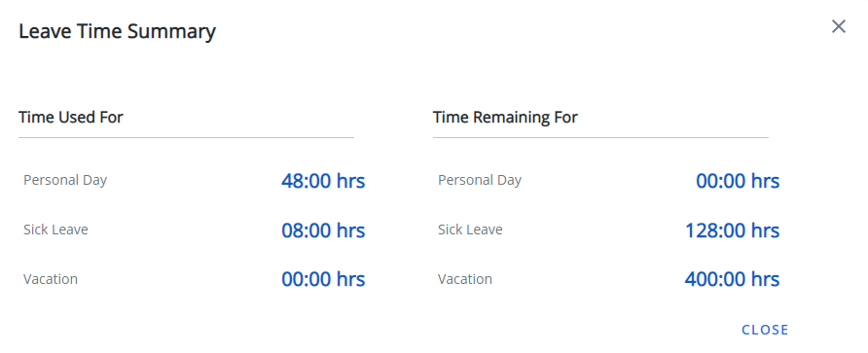Image resolution: width=868 pixels, height=353 pixels.
Task: Click the 48:00 hrs personal day value
Action: 323,181
